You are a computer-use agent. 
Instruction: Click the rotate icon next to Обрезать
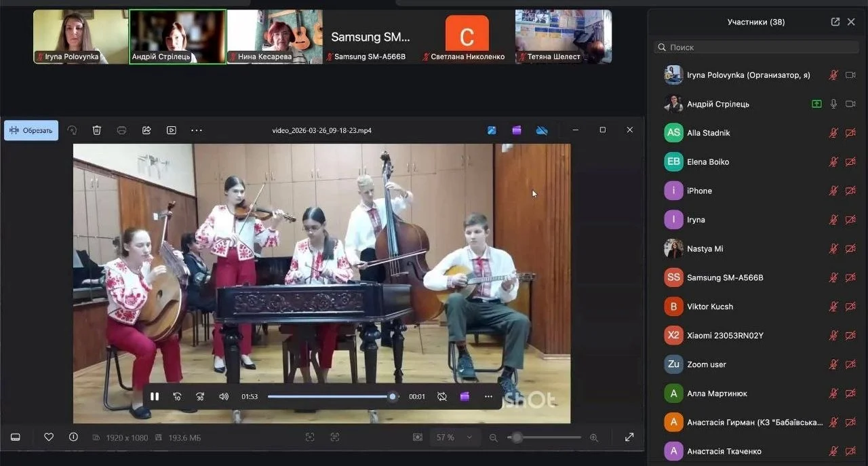click(x=72, y=130)
